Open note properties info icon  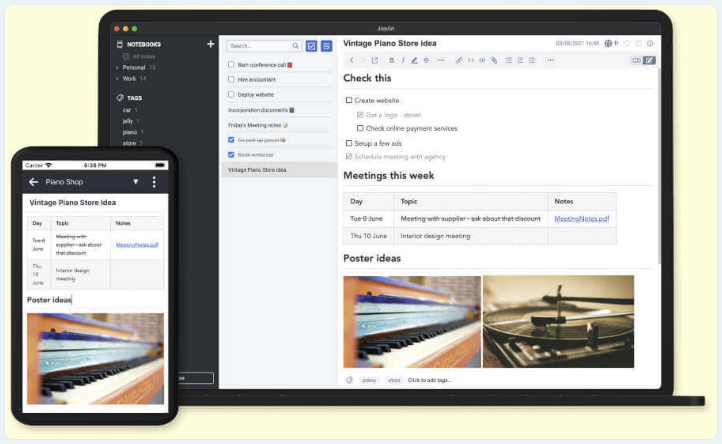650,43
